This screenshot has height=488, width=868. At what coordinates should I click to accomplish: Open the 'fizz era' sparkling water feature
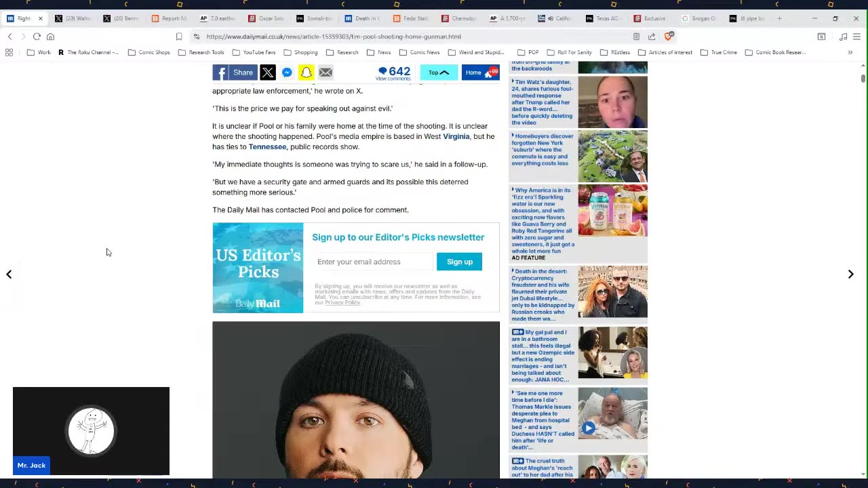[578, 224]
